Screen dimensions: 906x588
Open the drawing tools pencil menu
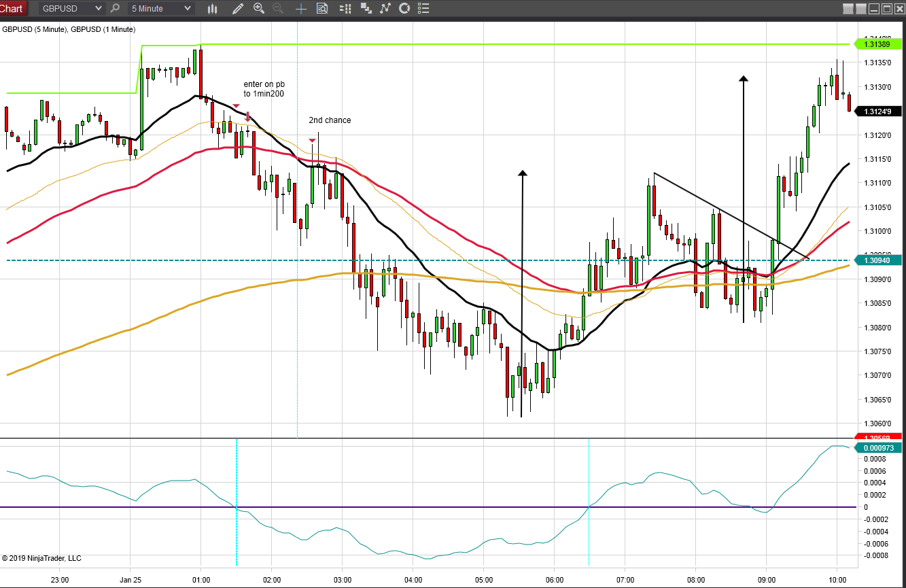tap(237, 9)
